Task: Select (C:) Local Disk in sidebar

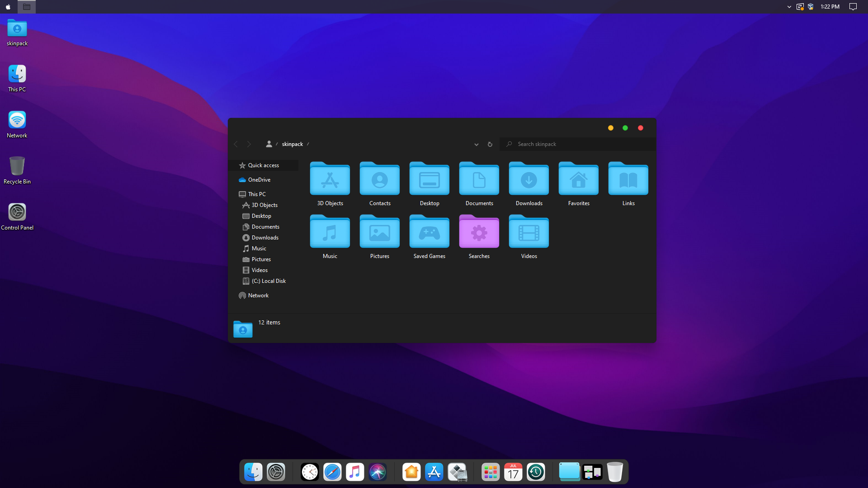Action: pos(269,281)
